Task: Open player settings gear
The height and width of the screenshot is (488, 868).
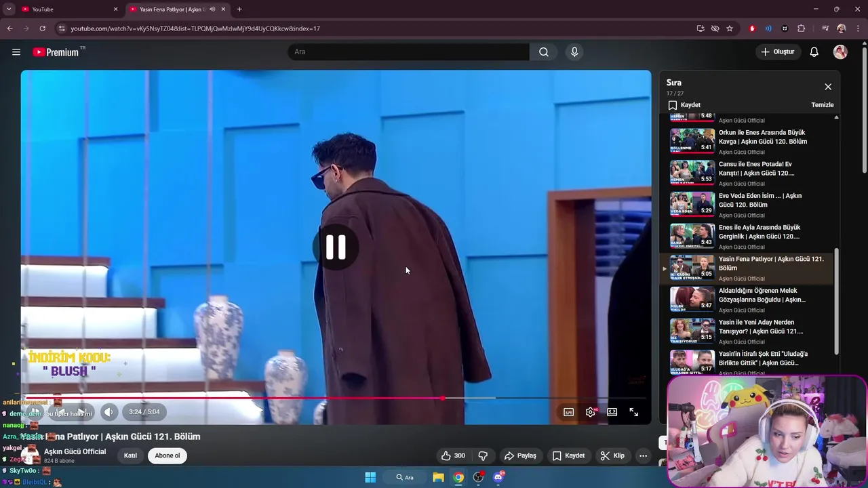Action: tap(591, 412)
